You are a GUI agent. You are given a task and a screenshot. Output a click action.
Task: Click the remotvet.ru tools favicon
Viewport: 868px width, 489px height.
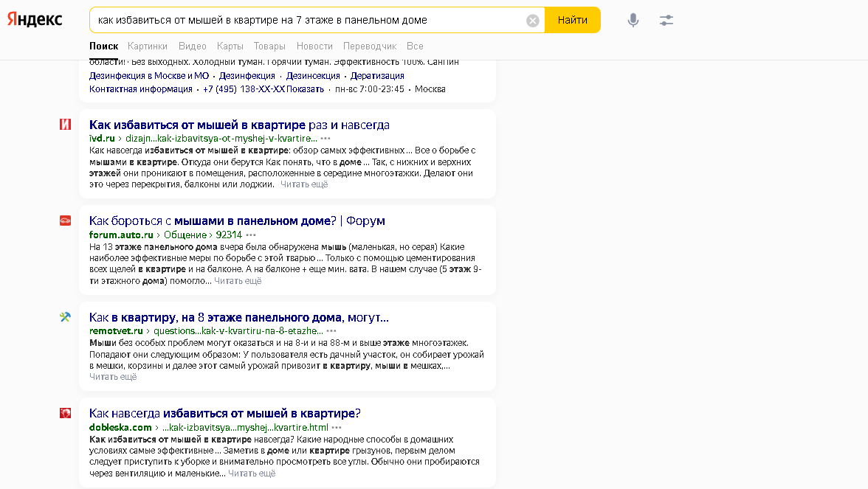coord(65,317)
